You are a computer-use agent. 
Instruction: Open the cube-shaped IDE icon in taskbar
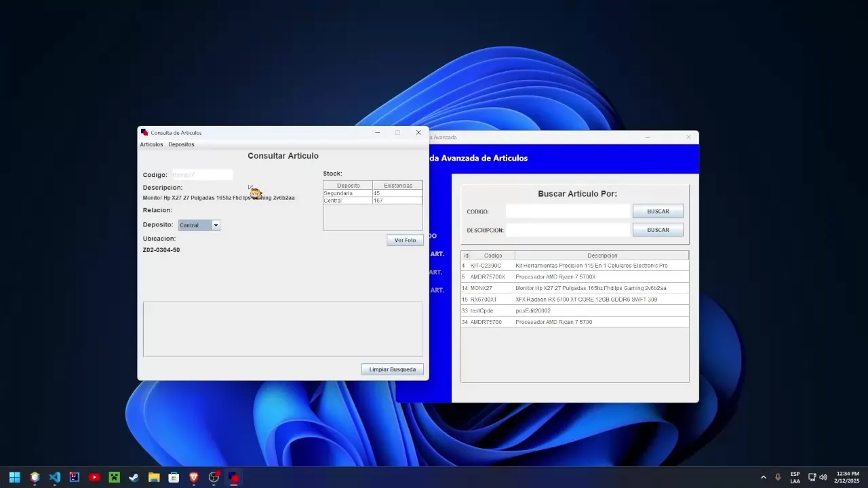(35, 477)
